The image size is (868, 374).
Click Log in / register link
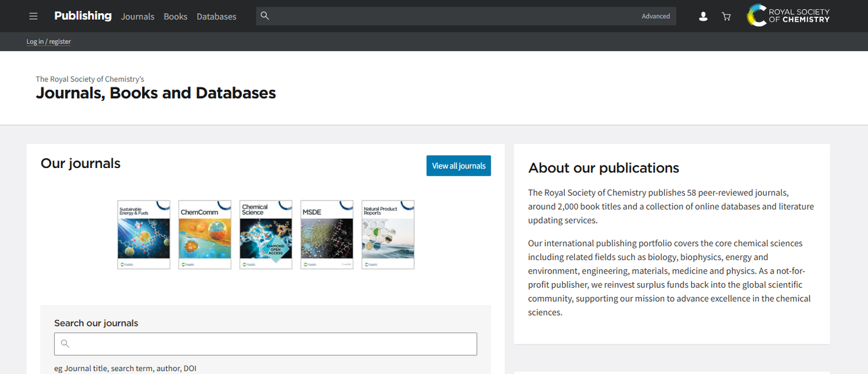49,42
